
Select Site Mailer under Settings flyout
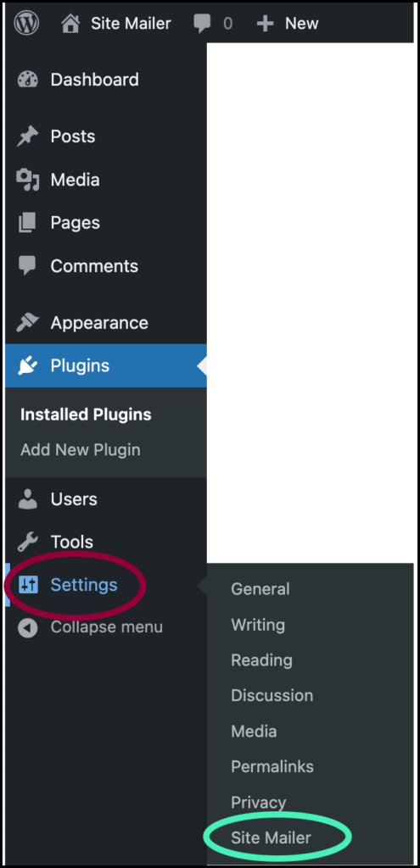pyautogui.click(x=271, y=837)
